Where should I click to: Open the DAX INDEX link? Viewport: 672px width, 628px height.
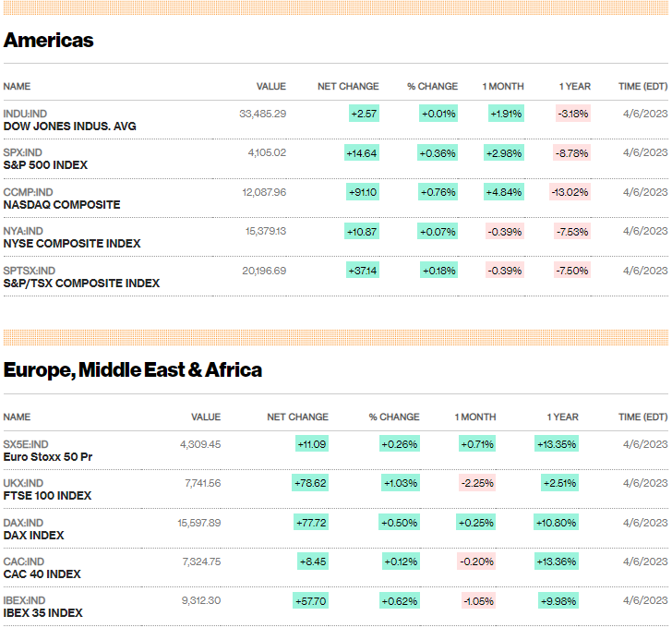(34, 536)
